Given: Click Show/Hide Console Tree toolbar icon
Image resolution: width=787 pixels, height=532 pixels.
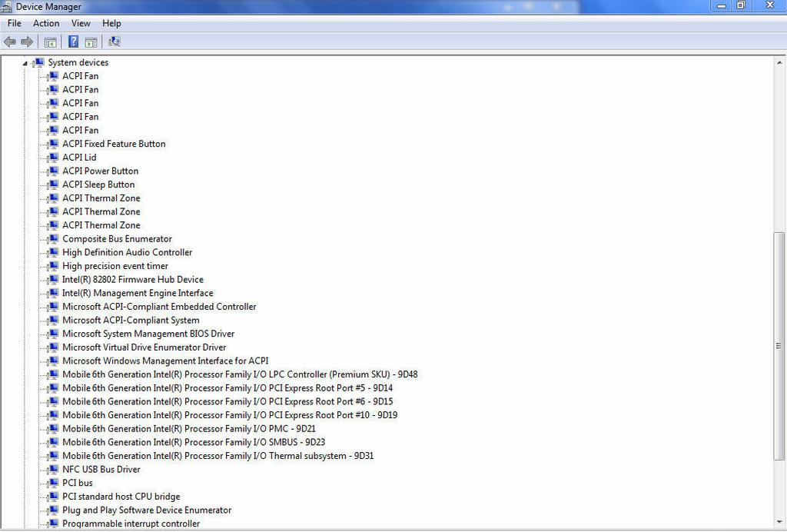Looking at the screenshot, I should coord(50,42).
